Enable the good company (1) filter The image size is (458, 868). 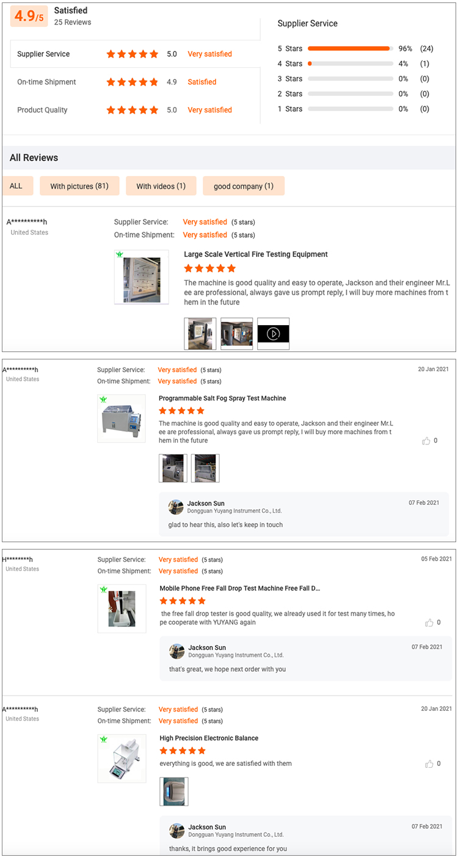[243, 186]
